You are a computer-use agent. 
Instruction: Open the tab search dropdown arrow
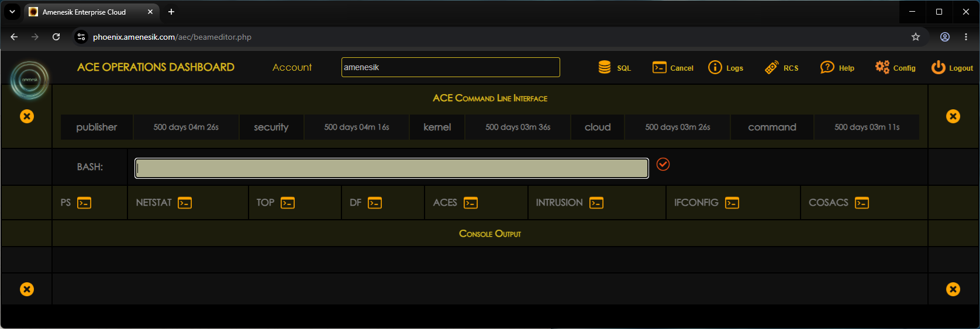(x=12, y=12)
